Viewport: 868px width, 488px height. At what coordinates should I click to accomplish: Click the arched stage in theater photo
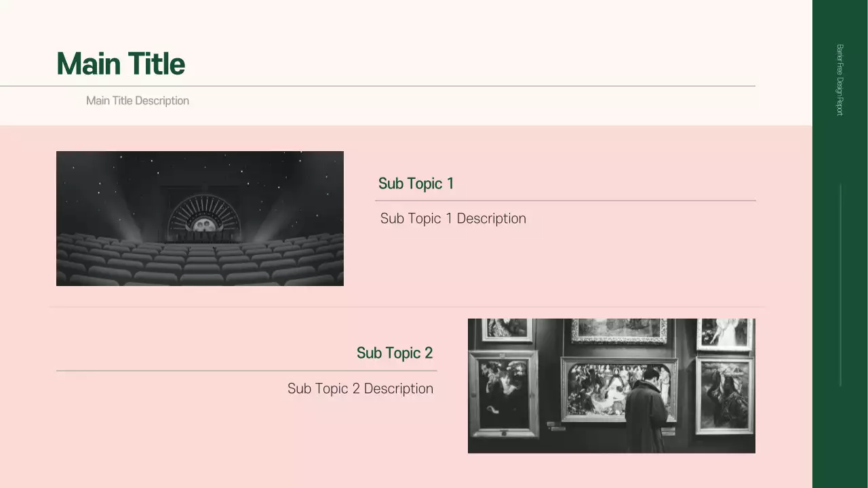click(x=203, y=217)
